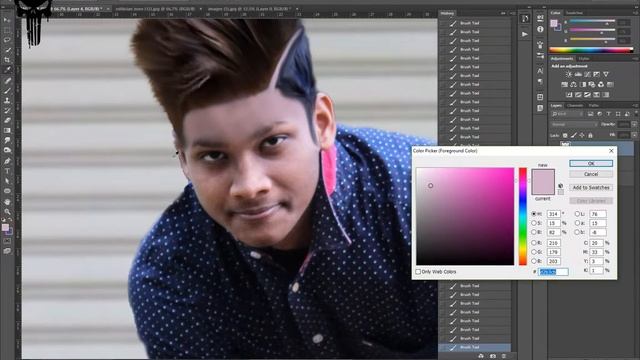Screen dimensions: 640x360
Task: Select the Gradient tool
Action: (7, 130)
